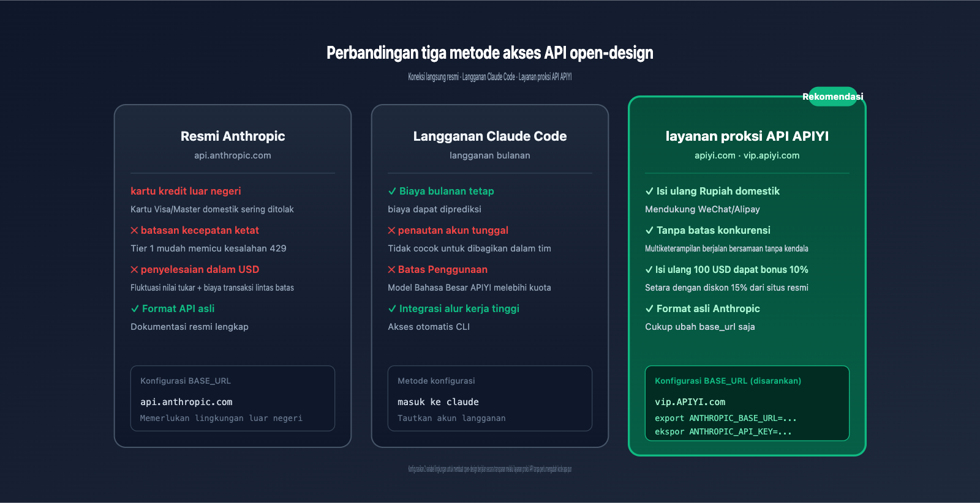Viewport: 980px width, 503px height.
Task: Click Fluktuasi nilai tukar + biaya transaksi text
Action: 212,288
